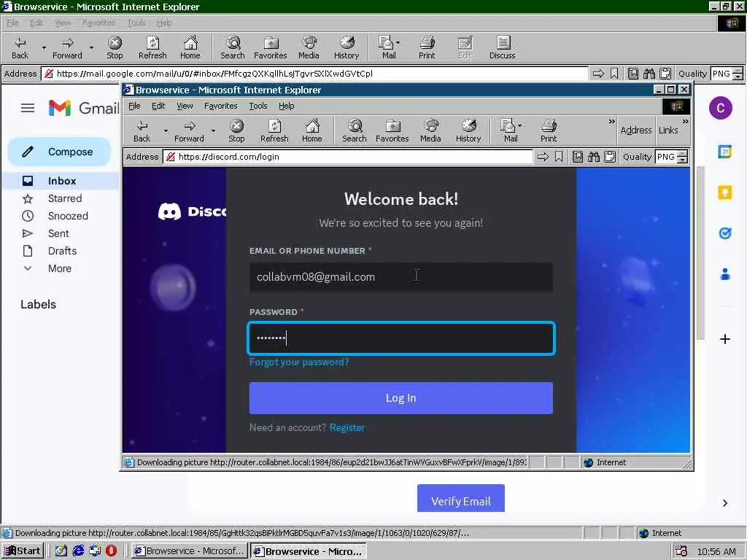Click Forward in the rear Gmail window toolbar

67,48
